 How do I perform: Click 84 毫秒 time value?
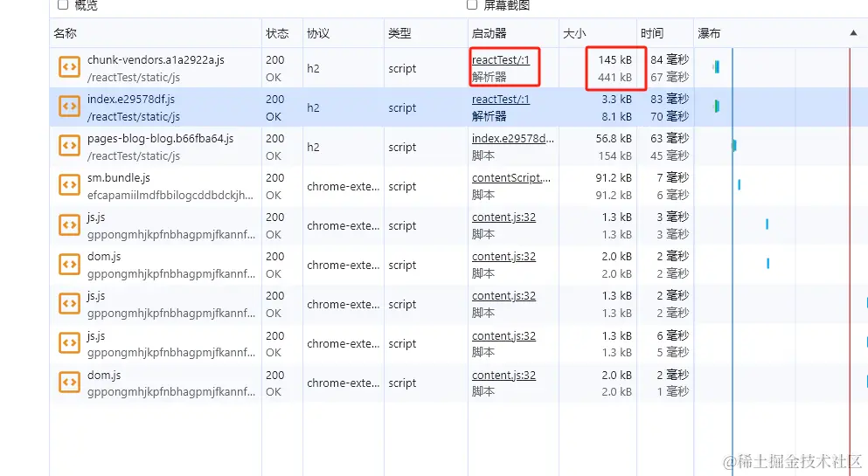(x=670, y=59)
